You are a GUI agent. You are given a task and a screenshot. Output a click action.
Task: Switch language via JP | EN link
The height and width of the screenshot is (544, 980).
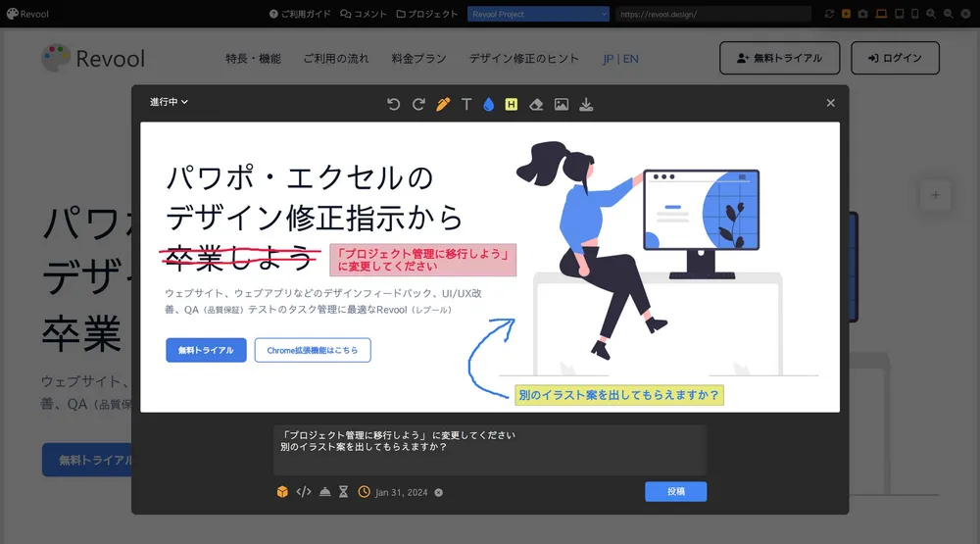(620, 59)
